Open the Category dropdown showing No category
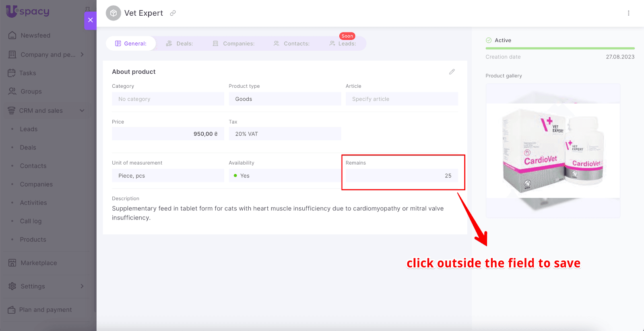 [x=168, y=99]
